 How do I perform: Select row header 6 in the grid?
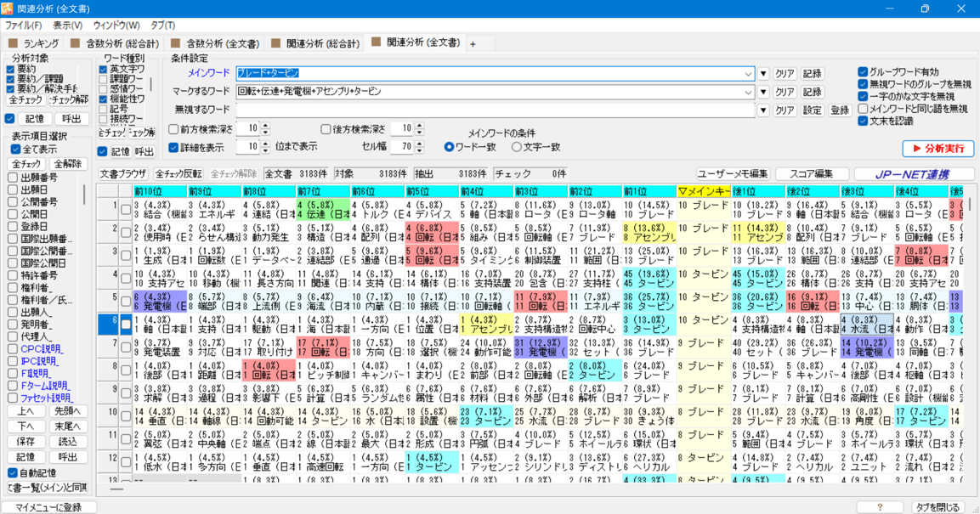point(108,325)
